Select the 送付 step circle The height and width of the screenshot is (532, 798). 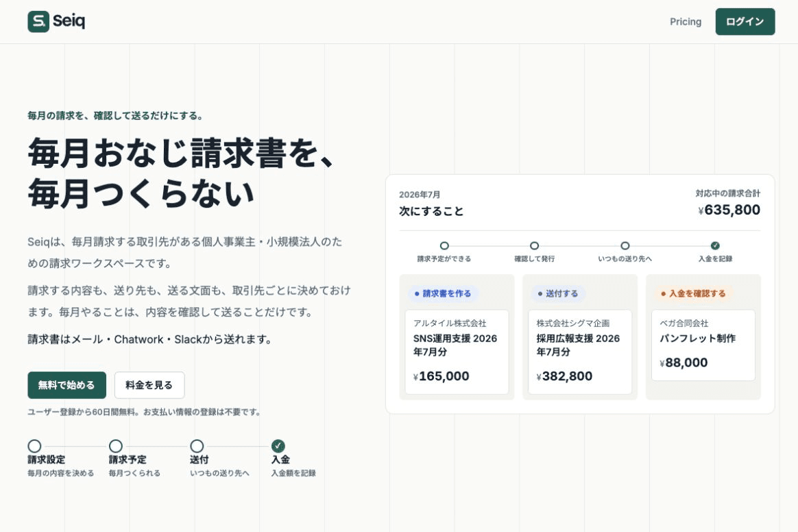pyautogui.click(x=197, y=446)
